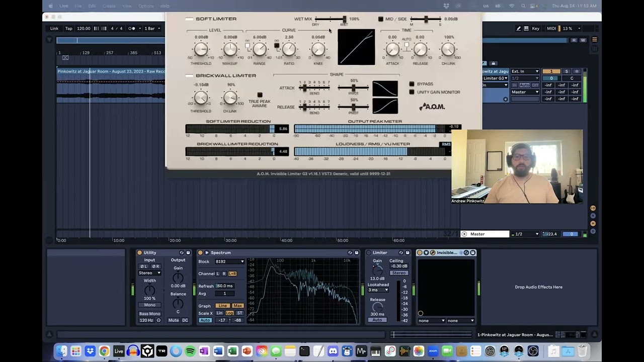Screen dimensions: 644x362
Task: Click the Key map mode button
Action: click(536, 29)
